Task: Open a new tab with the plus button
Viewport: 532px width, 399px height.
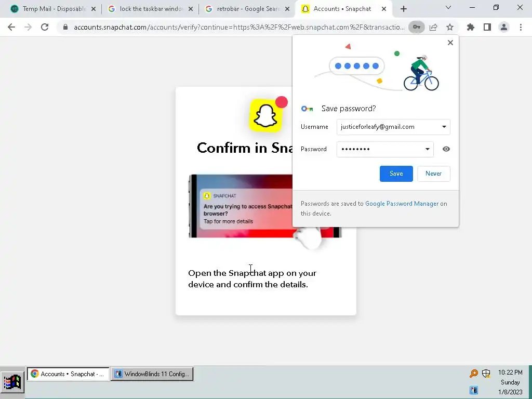Action: [403, 9]
